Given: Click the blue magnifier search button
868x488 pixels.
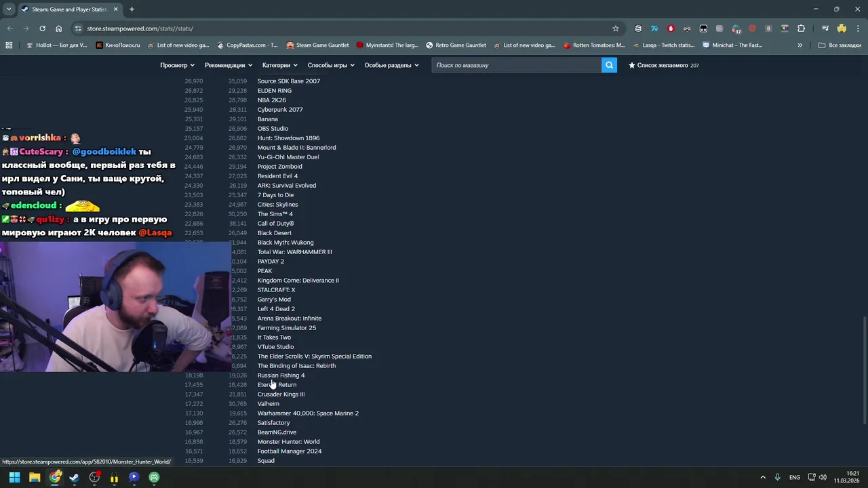Looking at the screenshot, I should [x=609, y=65].
